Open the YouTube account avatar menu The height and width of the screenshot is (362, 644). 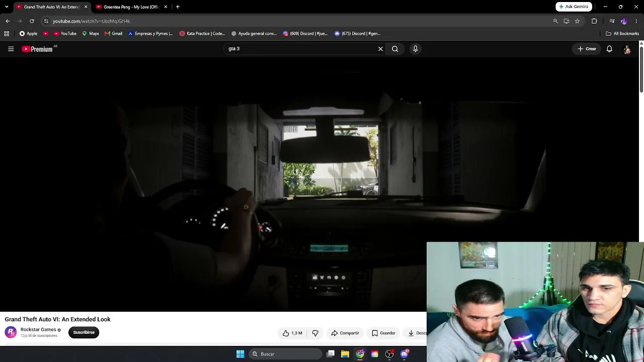pos(627,49)
